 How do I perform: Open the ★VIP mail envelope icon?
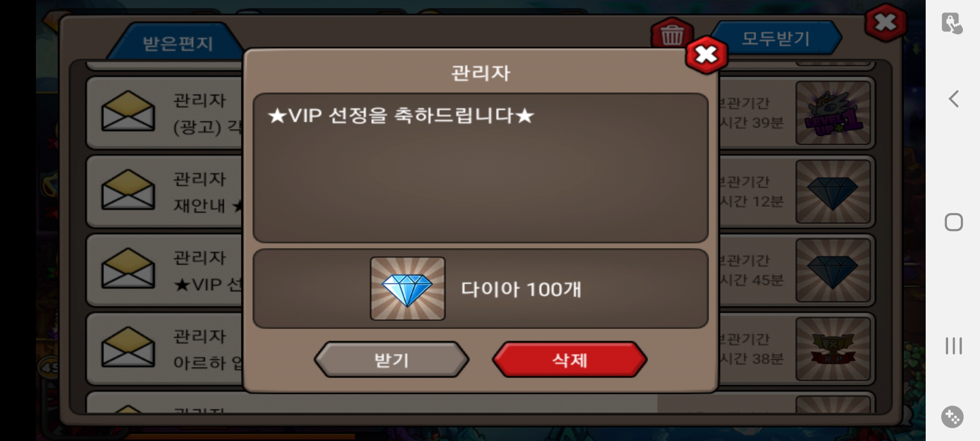click(x=128, y=268)
